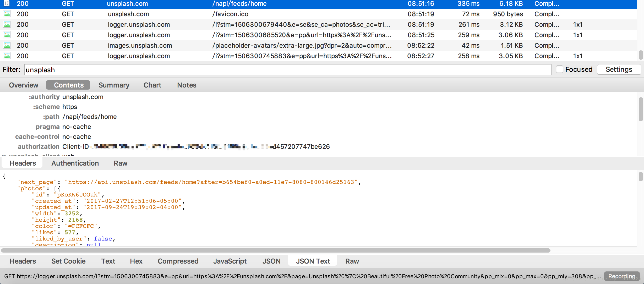Image resolution: width=644 pixels, height=284 pixels.
Task: Click inside the Filter input field
Action: pos(287,69)
